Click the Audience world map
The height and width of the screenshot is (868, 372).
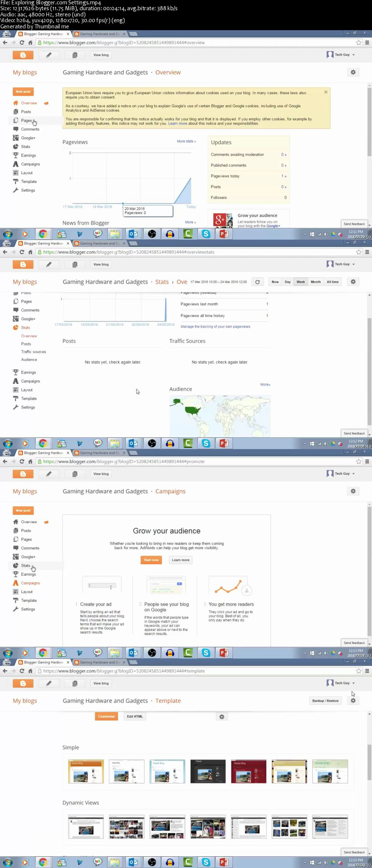pos(220,416)
